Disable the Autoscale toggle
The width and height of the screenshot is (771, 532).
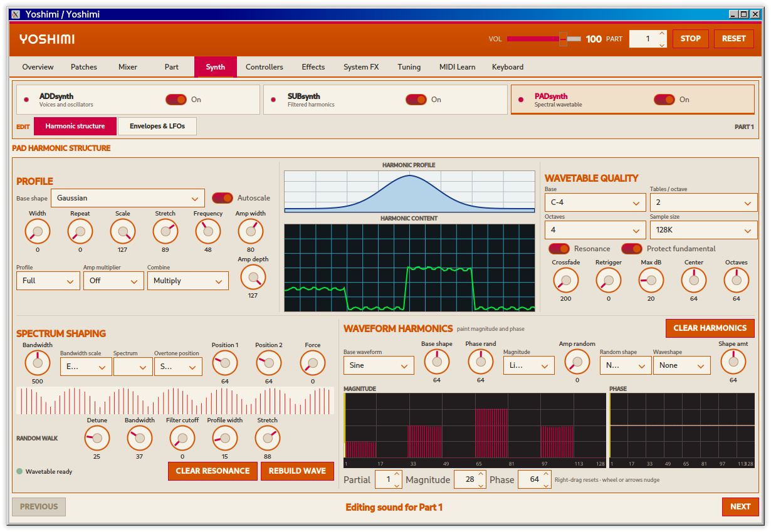223,198
